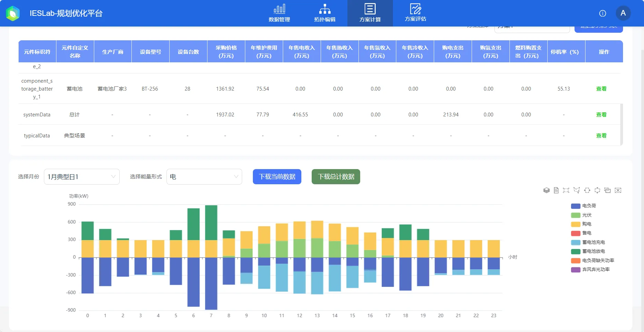The width and height of the screenshot is (644, 332).
Task: Open the info help icon in header
Action: click(x=603, y=13)
